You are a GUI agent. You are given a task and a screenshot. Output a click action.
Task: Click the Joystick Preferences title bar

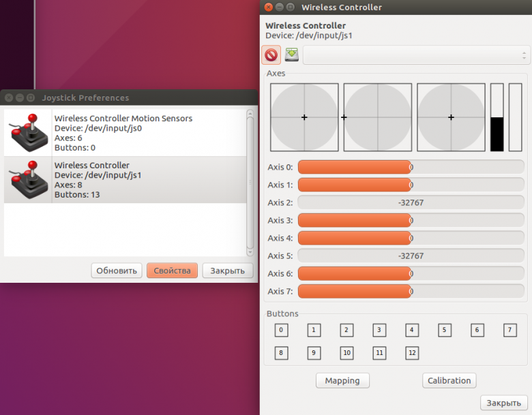129,97
